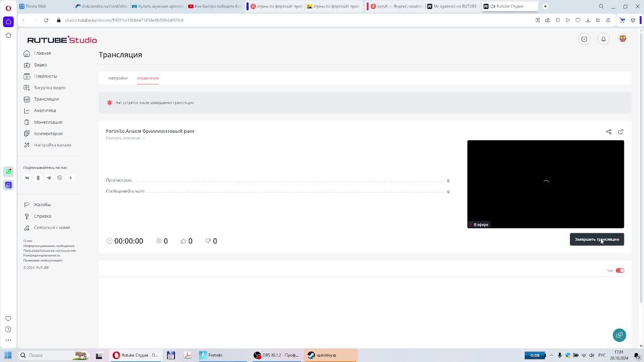644x362 pixels.
Task: Switch to the Настройки tab
Action: [118, 78]
